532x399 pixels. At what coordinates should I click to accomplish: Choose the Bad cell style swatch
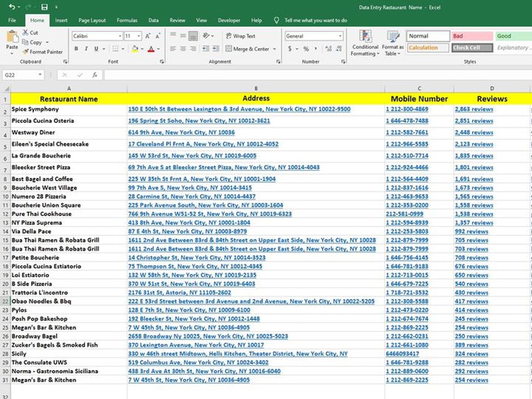click(x=471, y=36)
